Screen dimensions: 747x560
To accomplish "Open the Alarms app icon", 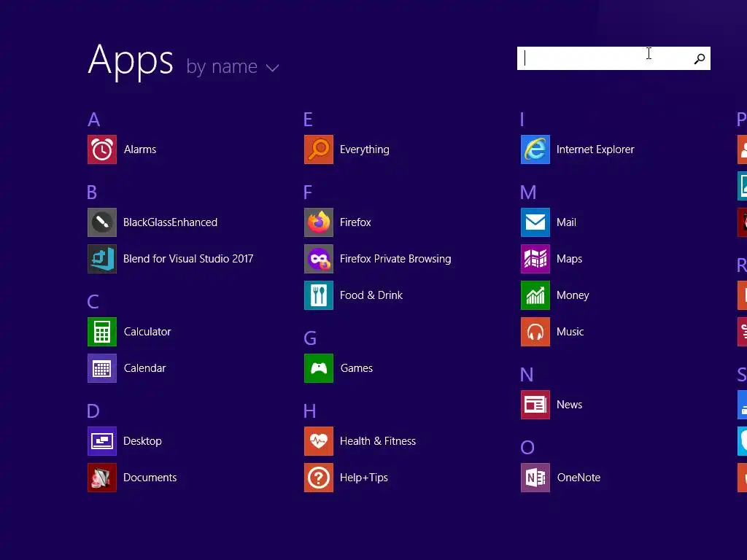I will click(x=102, y=149).
